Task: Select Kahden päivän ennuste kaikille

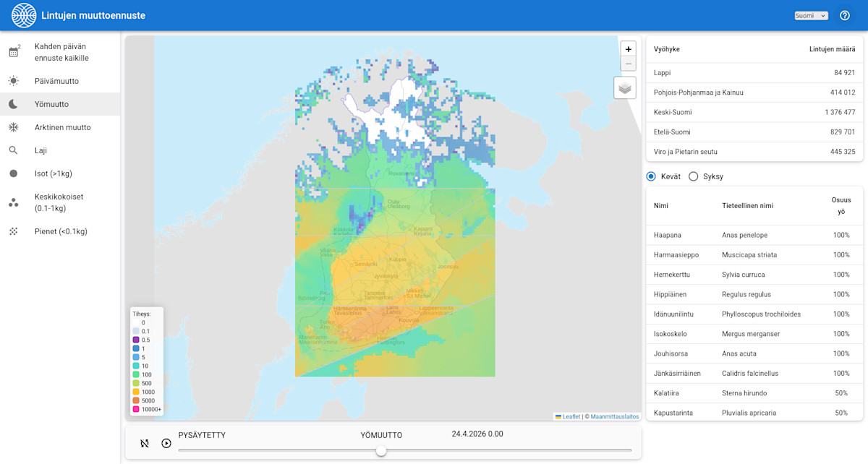Action: click(x=61, y=52)
